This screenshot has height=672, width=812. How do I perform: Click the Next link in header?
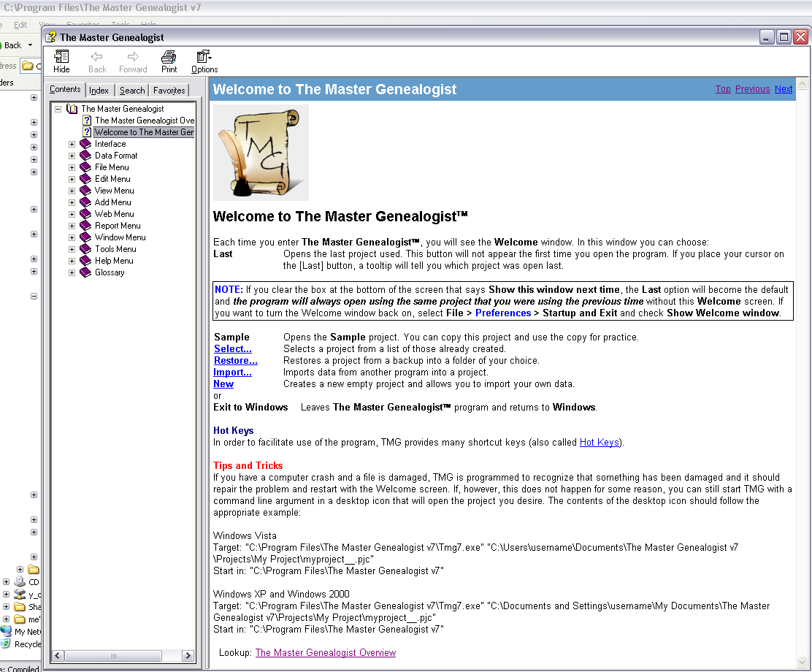[x=784, y=89]
